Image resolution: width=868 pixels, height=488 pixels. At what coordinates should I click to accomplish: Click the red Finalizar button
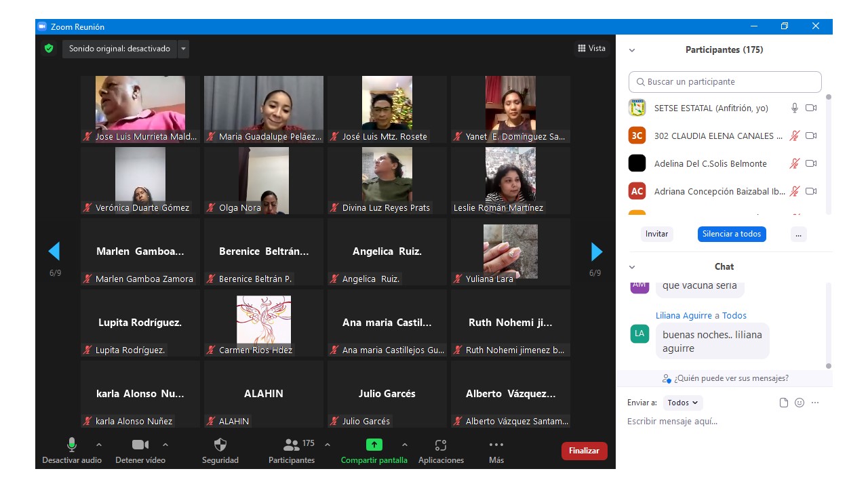tap(585, 451)
